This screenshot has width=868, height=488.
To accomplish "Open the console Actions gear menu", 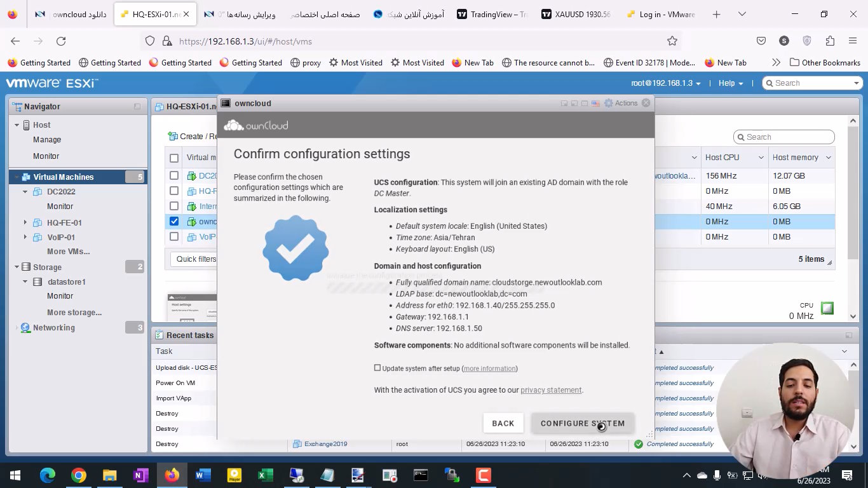I will (x=620, y=103).
